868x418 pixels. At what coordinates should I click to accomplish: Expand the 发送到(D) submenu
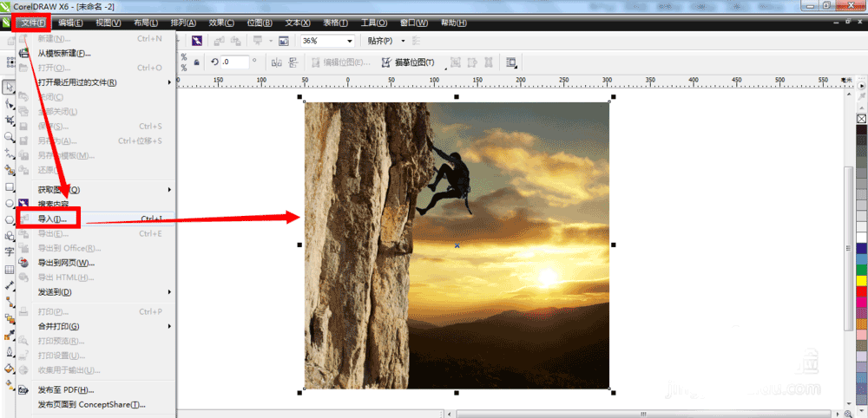(x=169, y=292)
